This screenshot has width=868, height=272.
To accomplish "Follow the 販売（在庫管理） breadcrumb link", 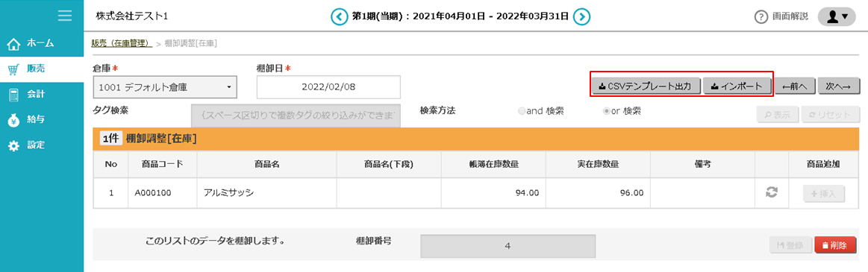I will coord(122,43).
